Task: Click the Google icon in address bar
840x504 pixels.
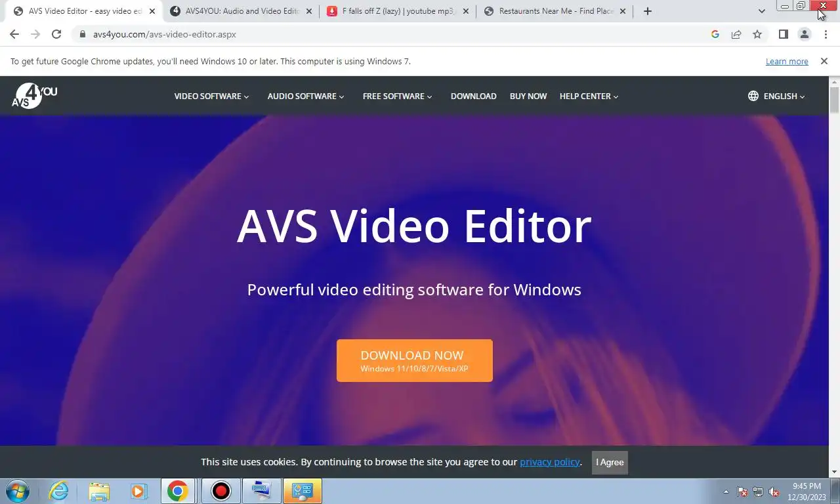Action: 715,34
